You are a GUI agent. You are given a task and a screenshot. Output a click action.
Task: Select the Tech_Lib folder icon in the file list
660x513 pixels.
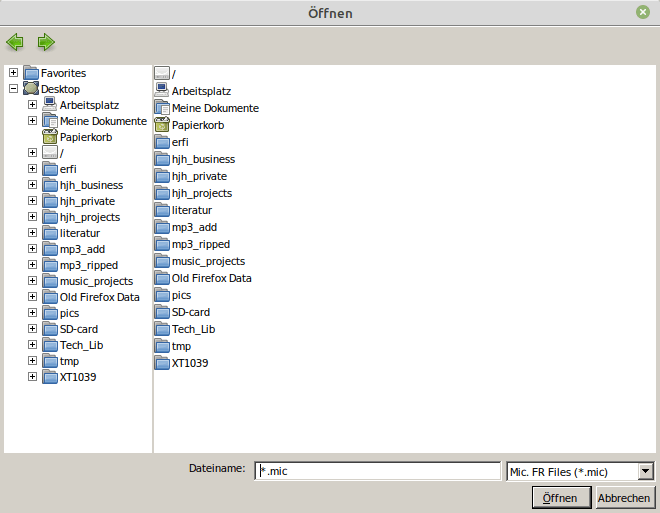click(162, 329)
